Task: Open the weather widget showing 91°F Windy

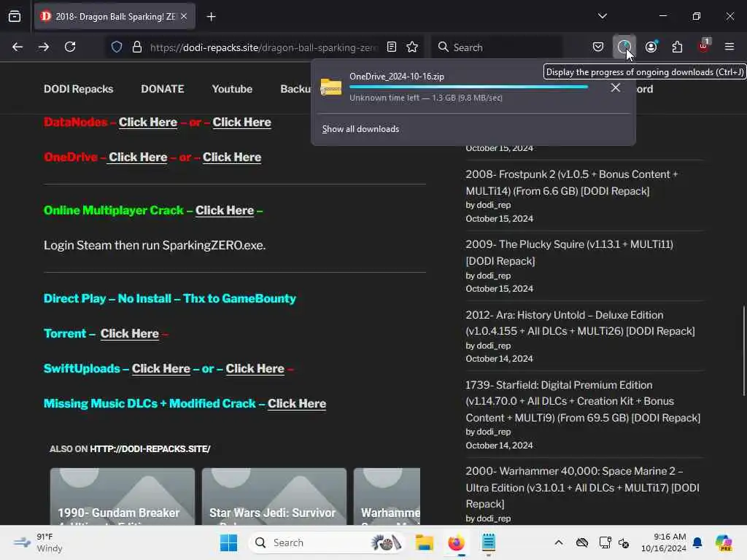Action: coord(38,542)
